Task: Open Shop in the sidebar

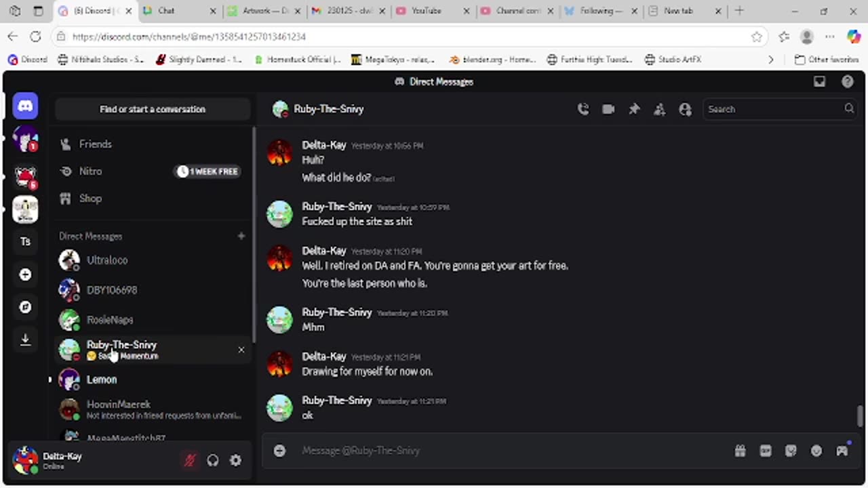Action: 152,199
